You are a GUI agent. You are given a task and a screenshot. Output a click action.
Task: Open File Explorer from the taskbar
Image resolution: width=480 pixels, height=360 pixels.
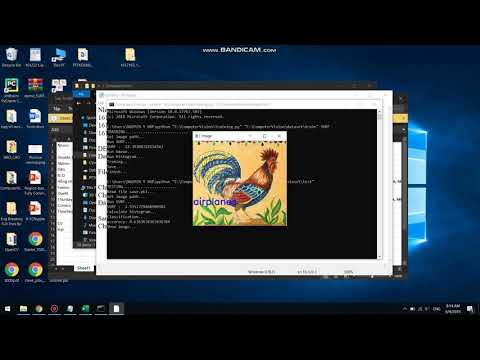(x=23, y=309)
